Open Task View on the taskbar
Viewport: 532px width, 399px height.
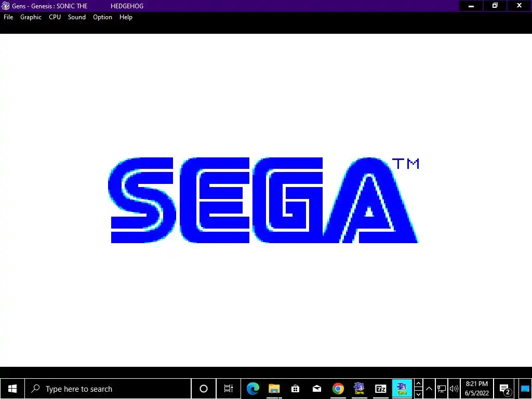[229, 389]
